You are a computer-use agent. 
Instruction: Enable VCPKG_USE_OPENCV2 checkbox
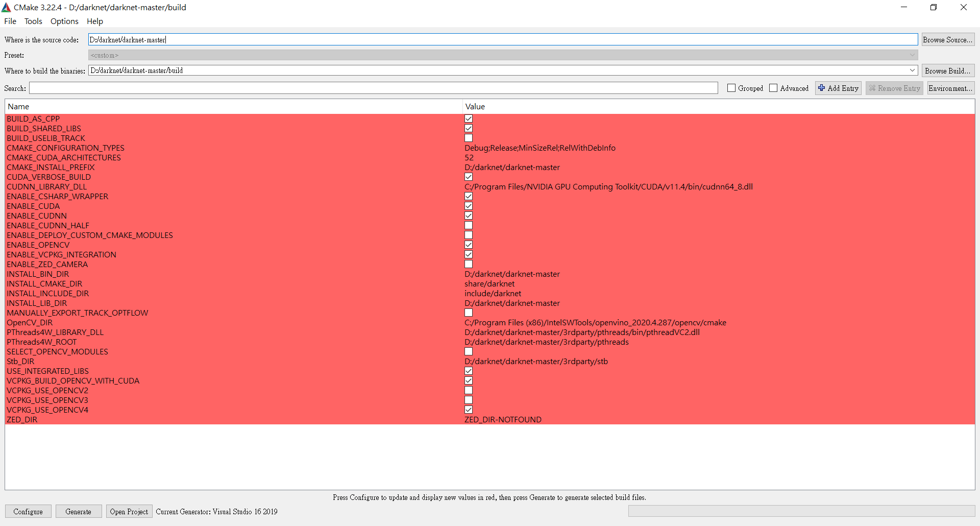(469, 390)
